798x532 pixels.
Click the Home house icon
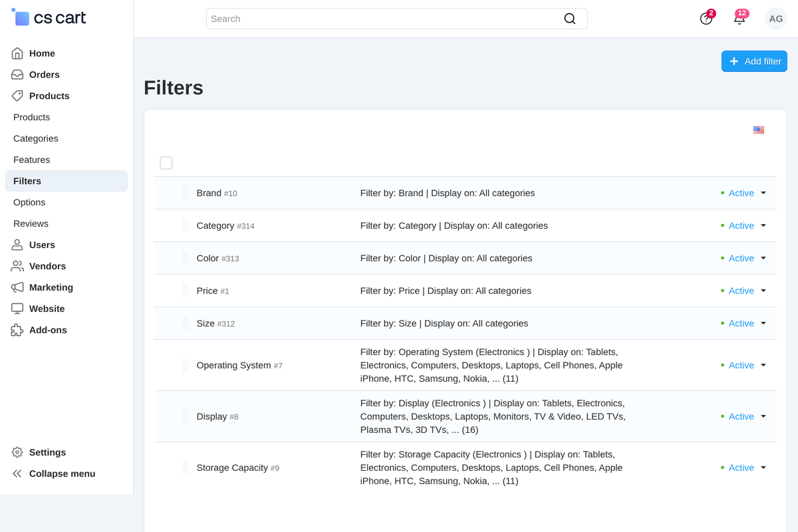click(x=17, y=53)
